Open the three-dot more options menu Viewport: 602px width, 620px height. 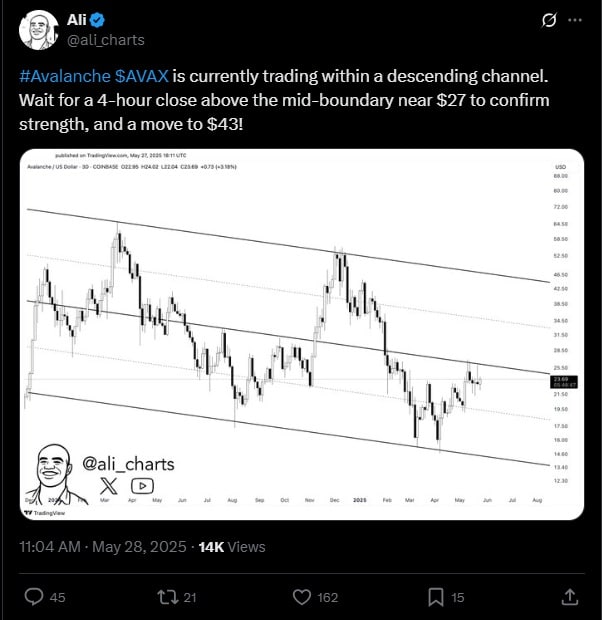[574, 20]
